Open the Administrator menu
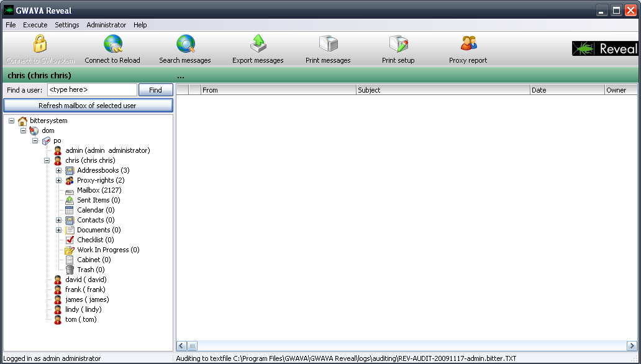The height and width of the screenshot is (364, 641). tap(106, 25)
